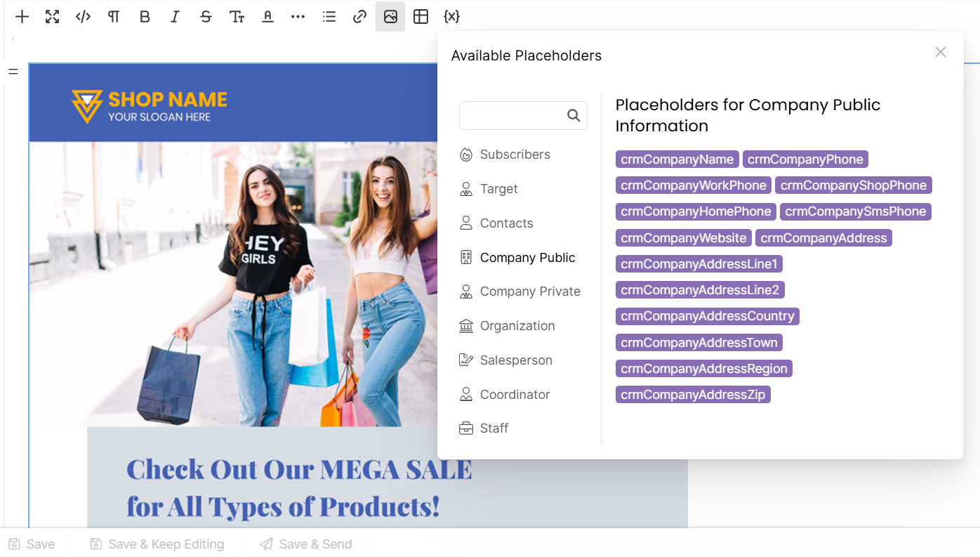Open the paragraph format menu

114,17
